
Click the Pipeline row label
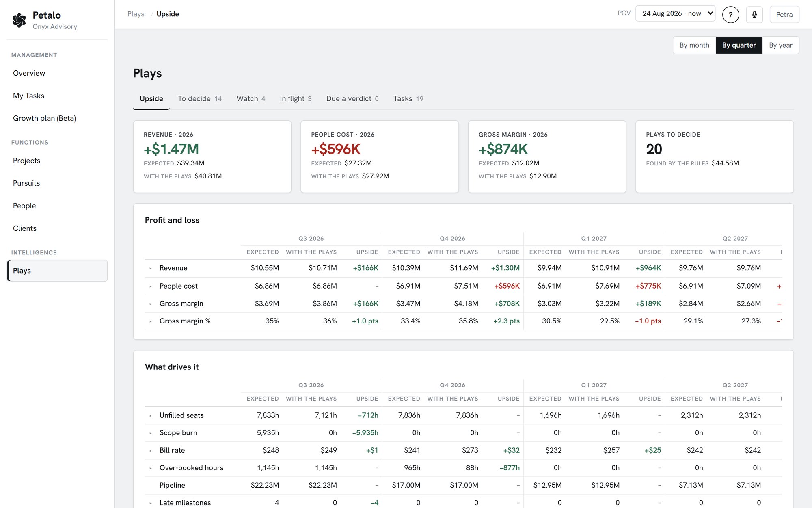[172, 485]
